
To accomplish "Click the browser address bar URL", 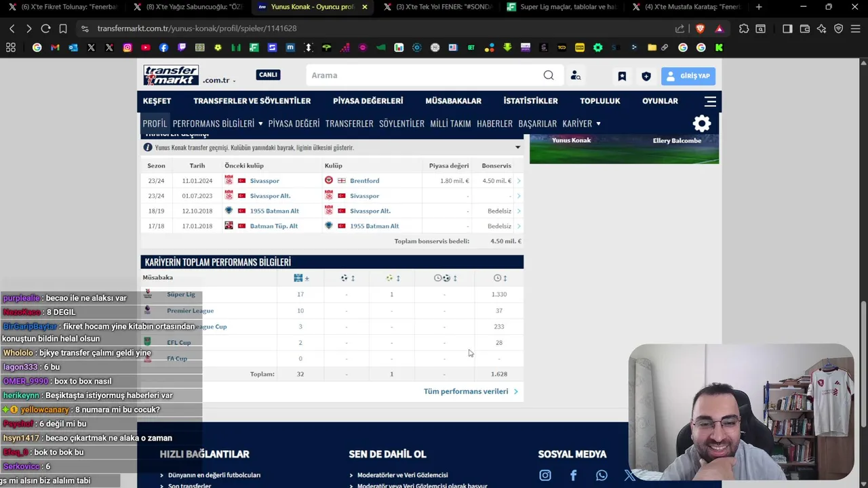I will (197, 28).
